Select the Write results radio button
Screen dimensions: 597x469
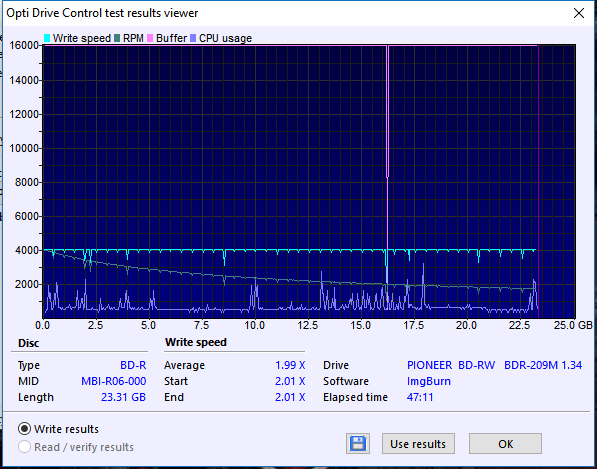click(25, 429)
